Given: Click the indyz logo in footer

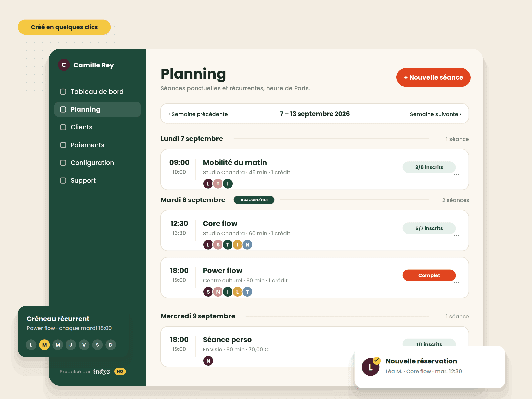Looking at the screenshot, I should [x=101, y=371].
